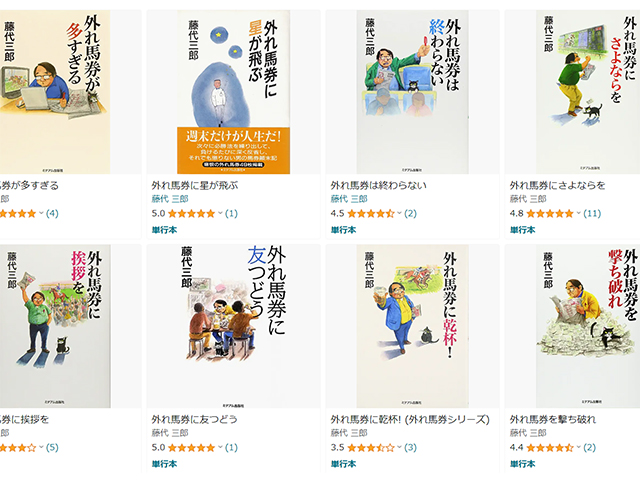Screen dimensions: 640x480
Task: Click the 4.4 star rating icons
Action: 550,447
